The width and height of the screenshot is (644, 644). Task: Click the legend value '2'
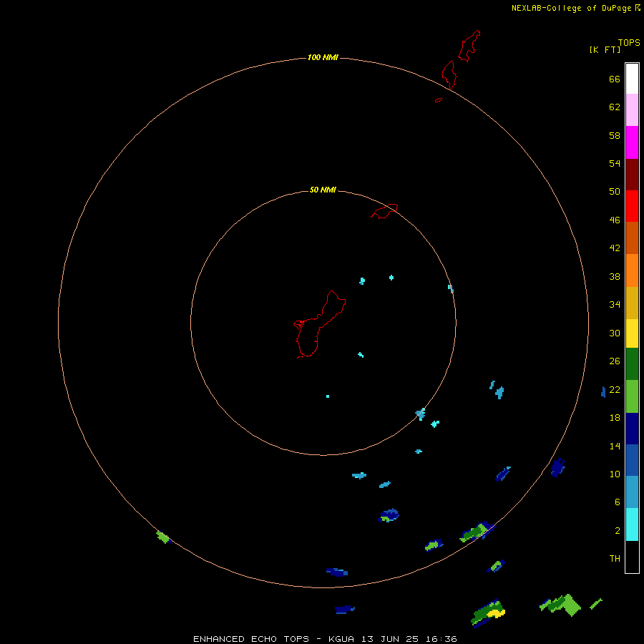pos(618,531)
